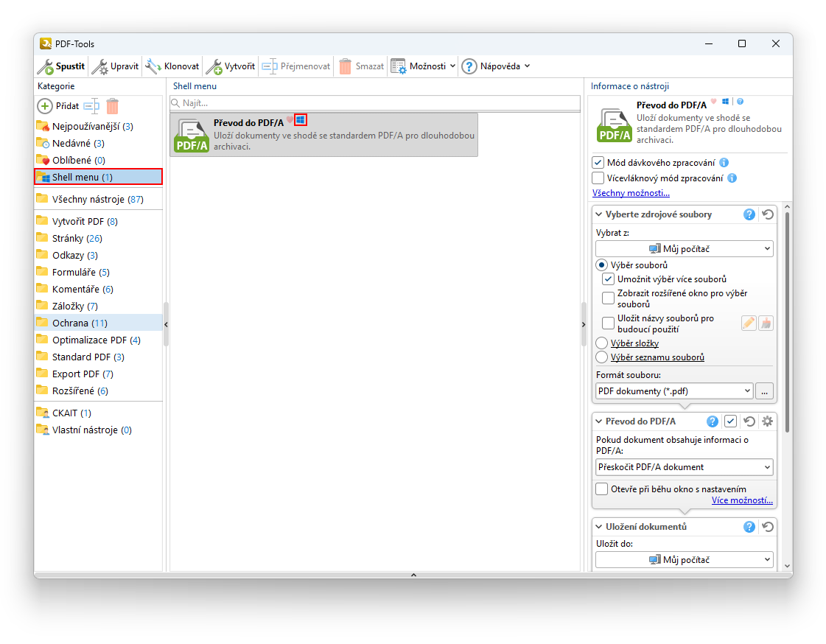Image resolution: width=826 pixels, height=644 pixels.
Task: Toggle Mód dávkového zpracování checkbox
Action: click(x=598, y=162)
